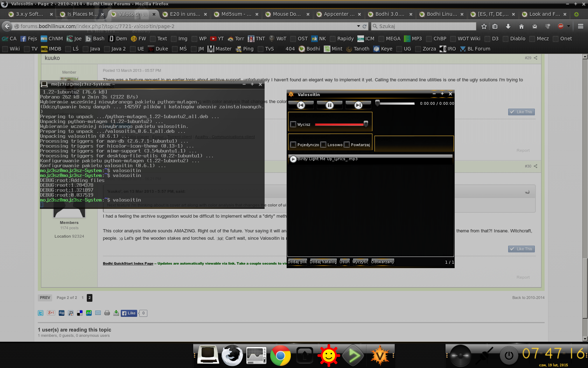Screen dimensions: 588x368
Task: Open the Firefox hamburger menu
Action: click(581, 26)
